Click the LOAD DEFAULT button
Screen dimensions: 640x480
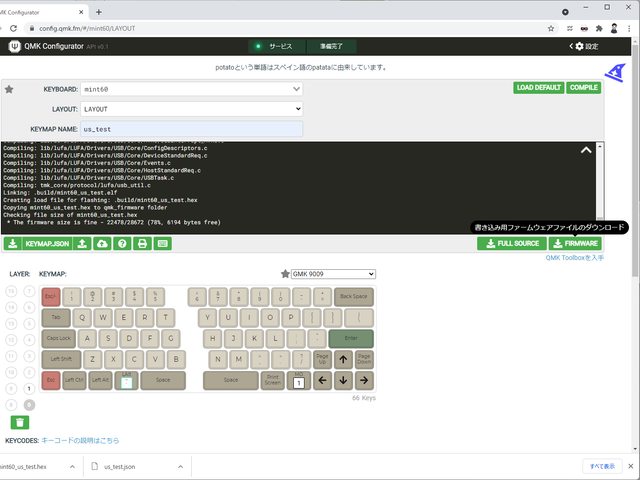[x=538, y=88]
